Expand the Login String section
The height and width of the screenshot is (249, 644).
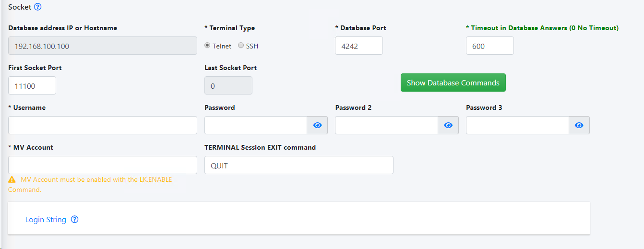[x=46, y=219]
